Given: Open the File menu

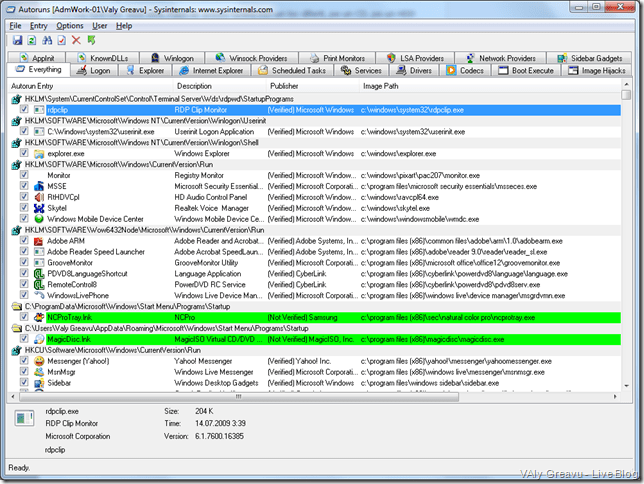Looking at the screenshot, I should point(15,25).
